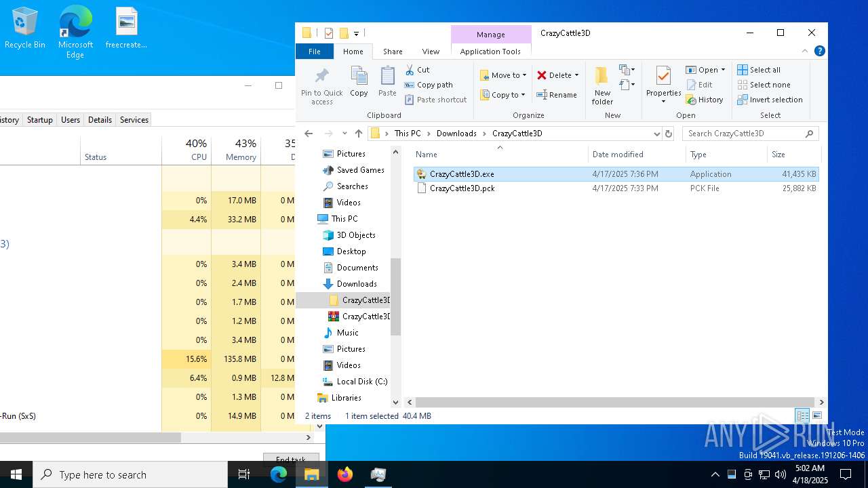Viewport: 868px width, 488px height.
Task: Click Paste shortcut command
Action: click(435, 100)
